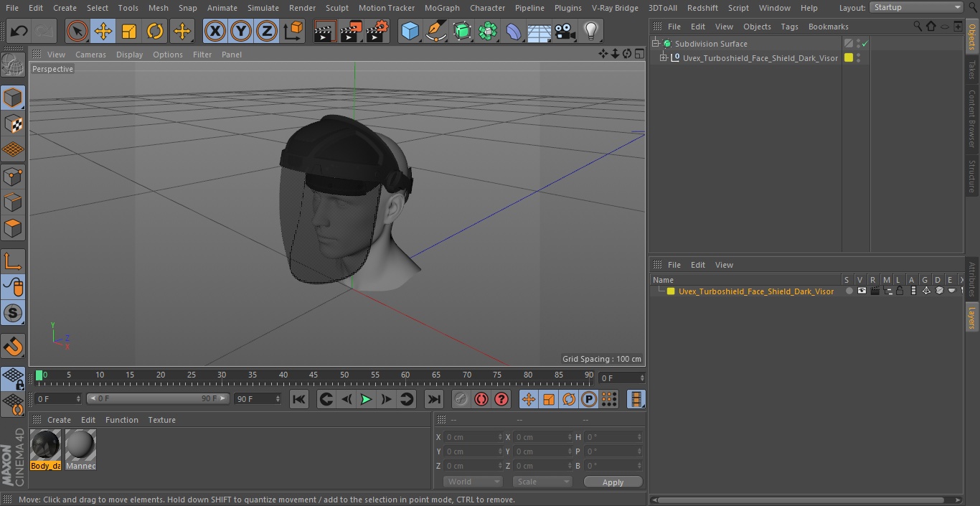Open viewport Cameras menu
The image size is (980, 506).
pyautogui.click(x=90, y=55)
